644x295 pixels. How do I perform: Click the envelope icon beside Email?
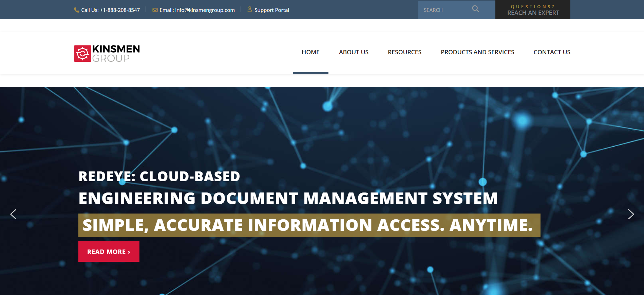(x=155, y=10)
